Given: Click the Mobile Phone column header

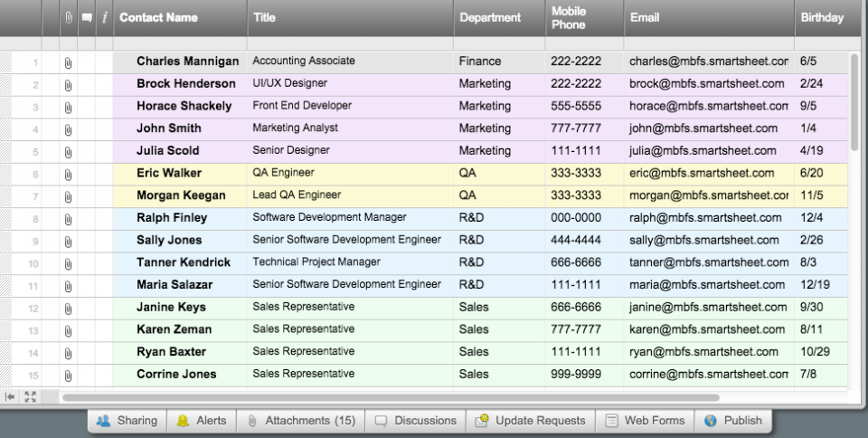Looking at the screenshot, I should pos(585,18).
